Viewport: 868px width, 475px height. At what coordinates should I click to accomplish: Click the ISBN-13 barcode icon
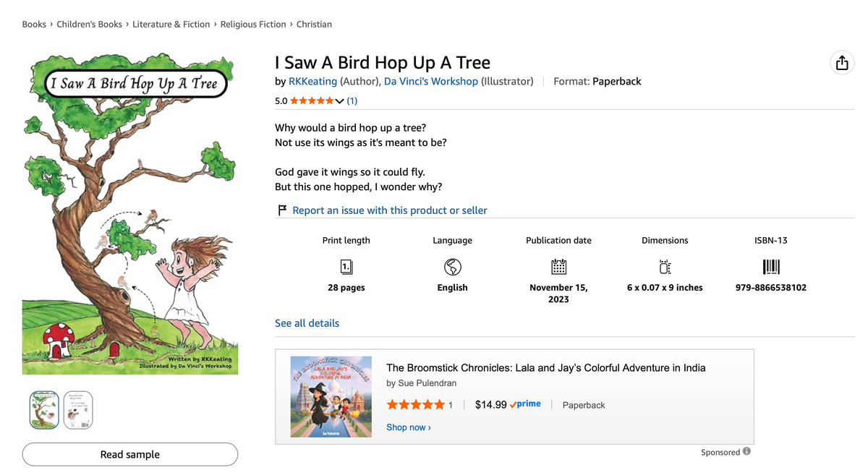(x=771, y=267)
